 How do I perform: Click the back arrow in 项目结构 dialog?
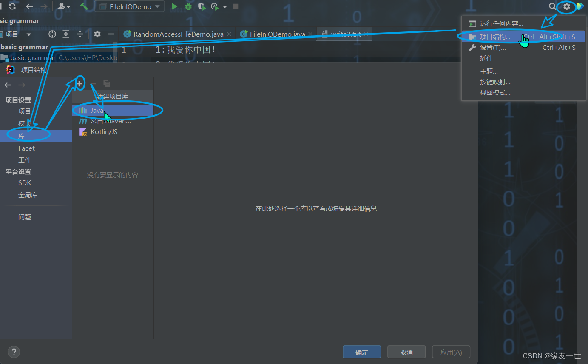coord(8,85)
